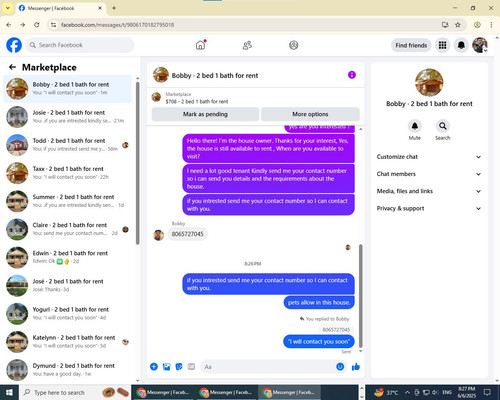The width and height of the screenshot is (500, 400).
Task: Click the Find friends button
Action: click(x=411, y=45)
